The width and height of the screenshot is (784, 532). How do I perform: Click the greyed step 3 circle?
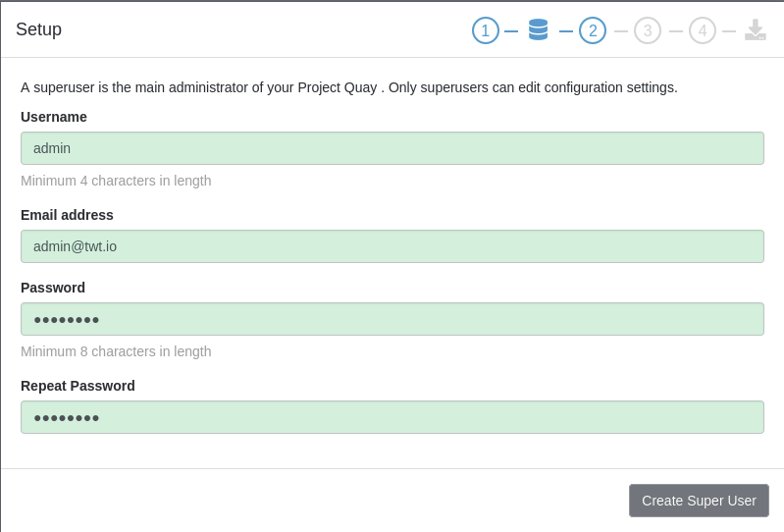648,30
